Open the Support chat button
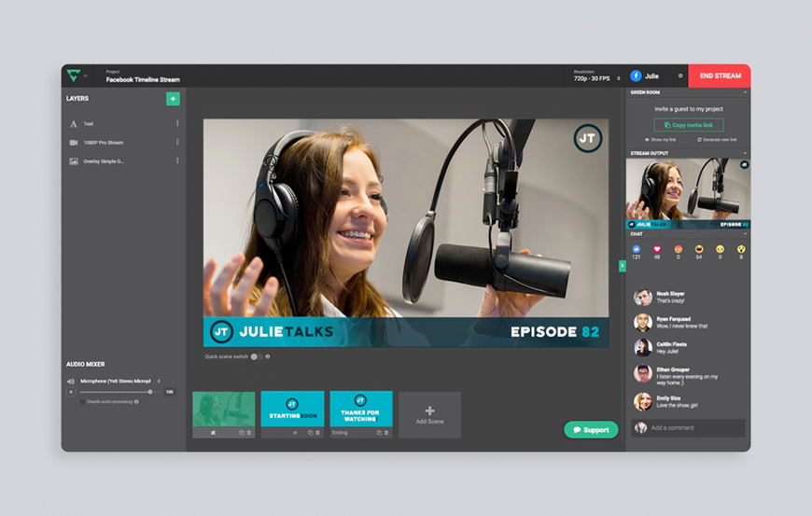Screen dimensions: 812x516 (591, 429)
